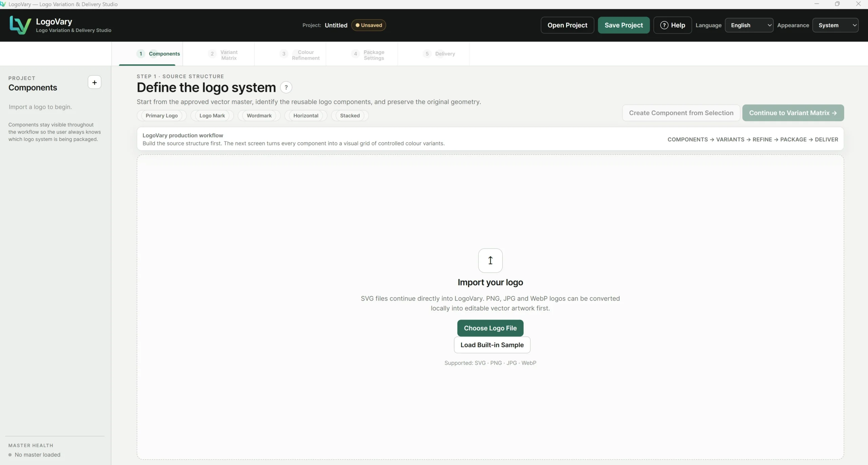Go to the Variant Matrix step tab
This screenshot has height=465, width=868.
(x=219, y=54)
